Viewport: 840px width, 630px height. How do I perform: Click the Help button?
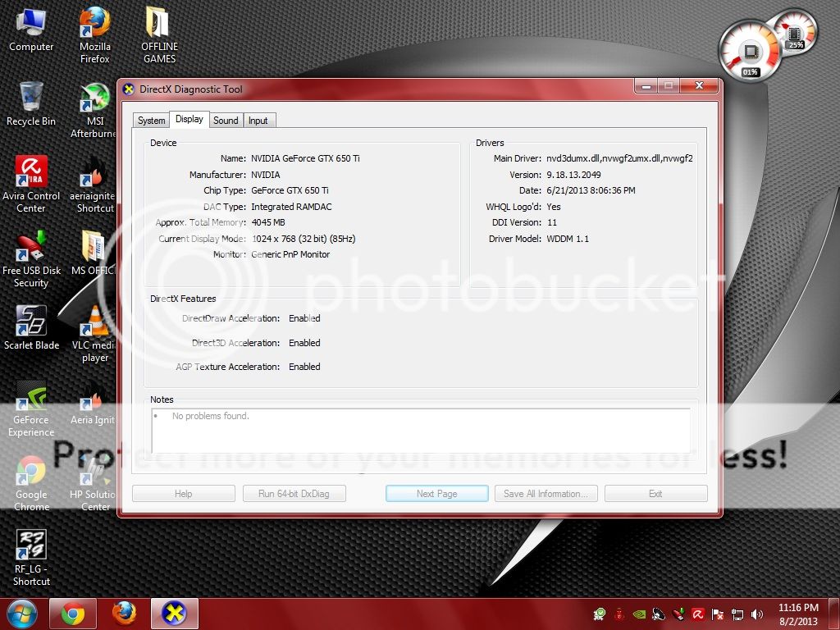(x=183, y=493)
